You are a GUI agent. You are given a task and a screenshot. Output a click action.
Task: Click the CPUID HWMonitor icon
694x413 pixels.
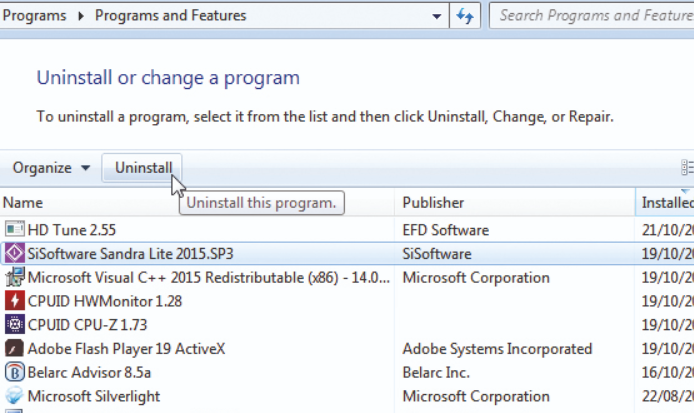tap(15, 301)
